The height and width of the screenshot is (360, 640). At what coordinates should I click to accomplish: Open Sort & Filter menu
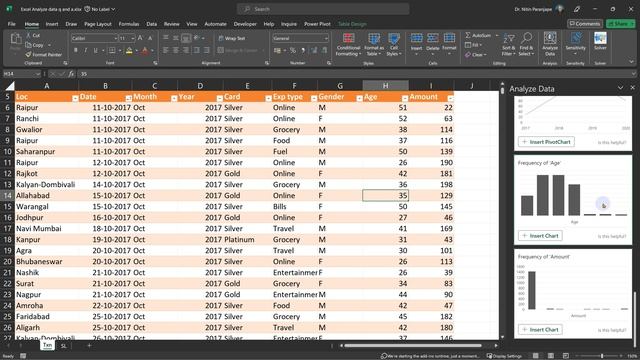[509, 44]
